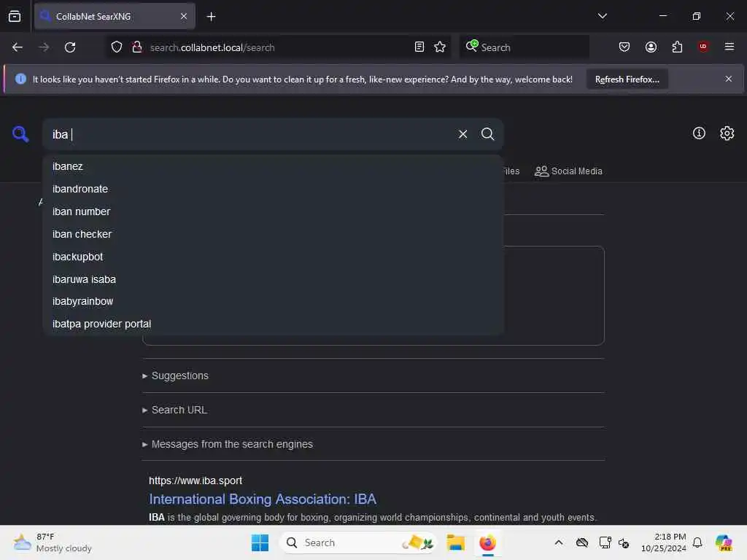Save page to Pocket
This screenshot has height=560, width=747.
tap(624, 47)
